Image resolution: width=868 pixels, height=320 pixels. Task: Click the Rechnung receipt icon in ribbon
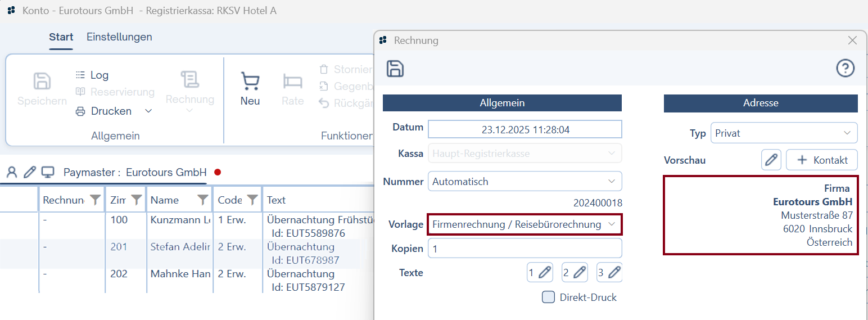click(x=189, y=80)
